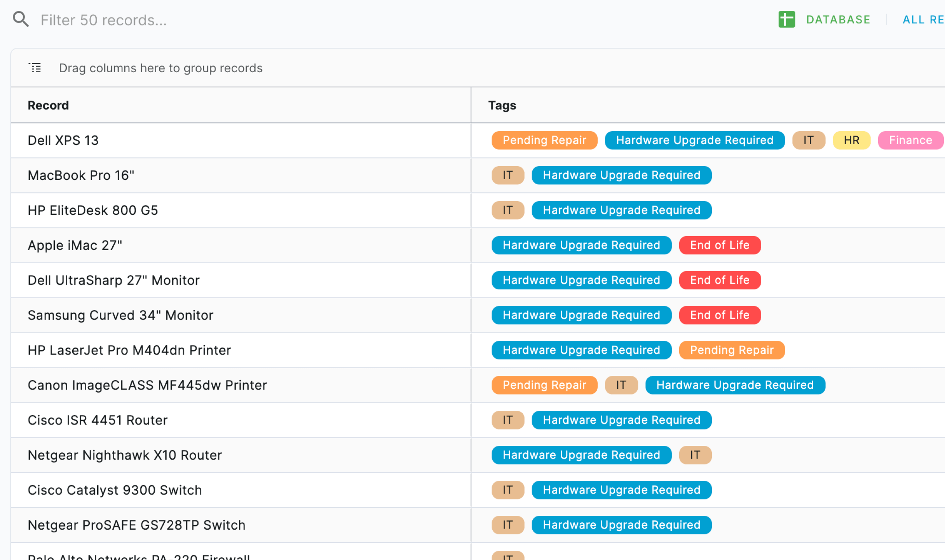Open the HP EliteDesk 800 G5 record
Image resolution: width=945 pixels, height=560 pixels.
93,210
